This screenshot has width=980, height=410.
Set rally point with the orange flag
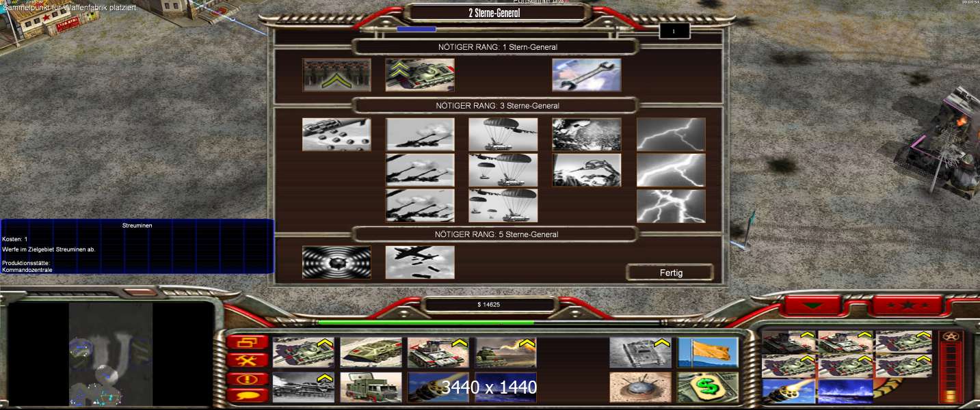[708, 353]
